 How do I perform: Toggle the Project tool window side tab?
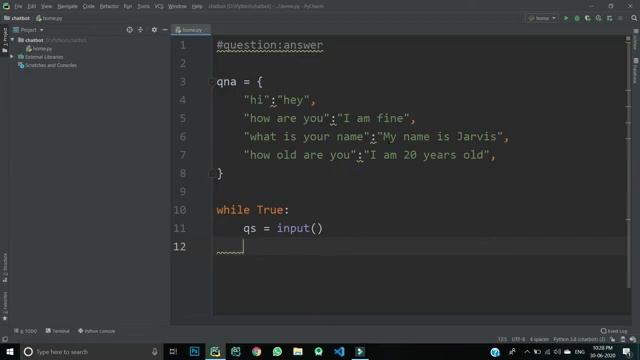coord(5,40)
